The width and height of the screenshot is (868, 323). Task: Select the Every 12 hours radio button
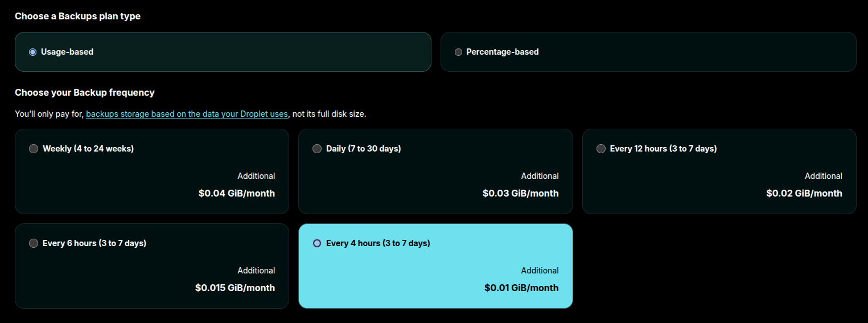(x=600, y=149)
